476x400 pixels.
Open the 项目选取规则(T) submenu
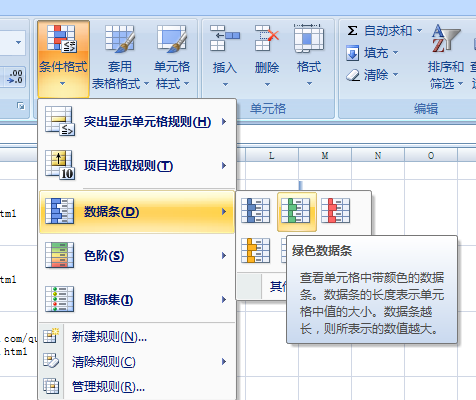click(x=137, y=166)
